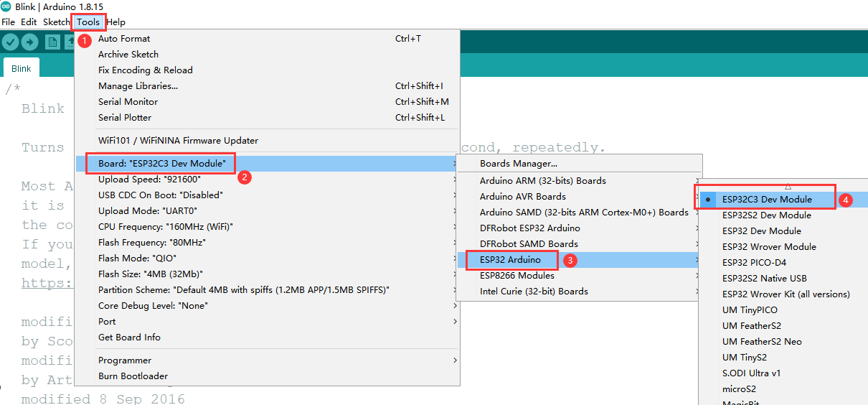
Task: Expand DFRobot ESP32 Arduino
Action: (x=579, y=228)
